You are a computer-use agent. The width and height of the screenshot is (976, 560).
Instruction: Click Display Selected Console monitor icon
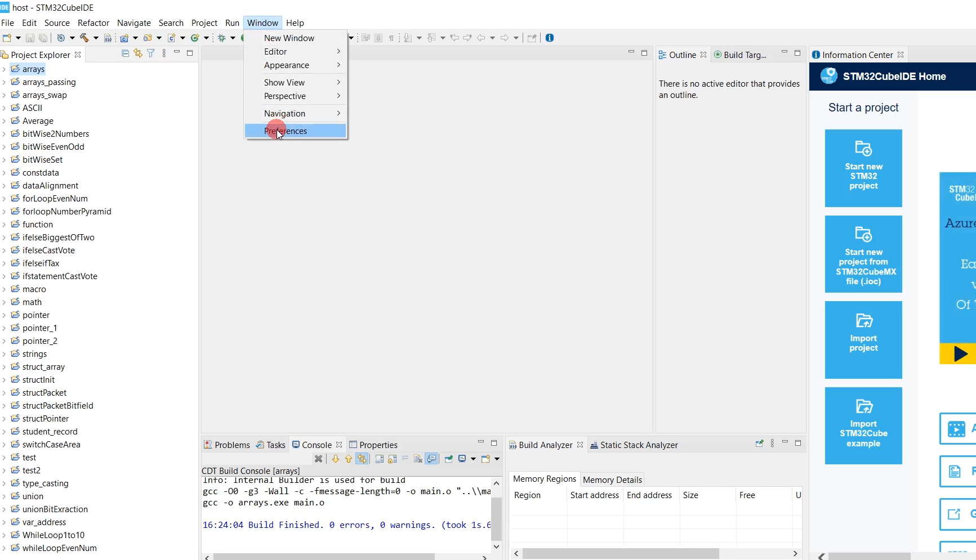[462, 459]
